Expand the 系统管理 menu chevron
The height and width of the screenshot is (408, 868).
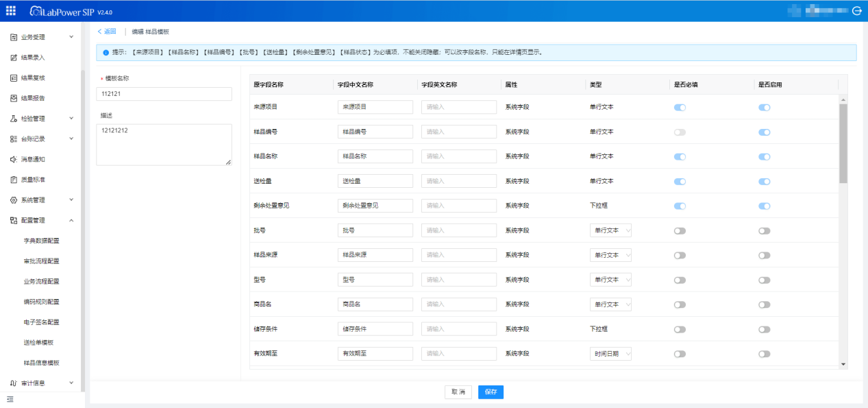point(72,200)
